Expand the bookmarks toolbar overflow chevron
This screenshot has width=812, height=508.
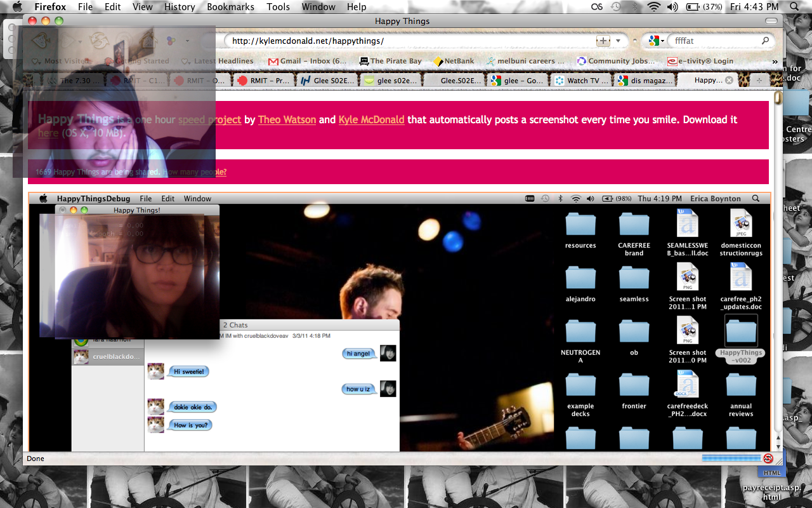coord(775,62)
